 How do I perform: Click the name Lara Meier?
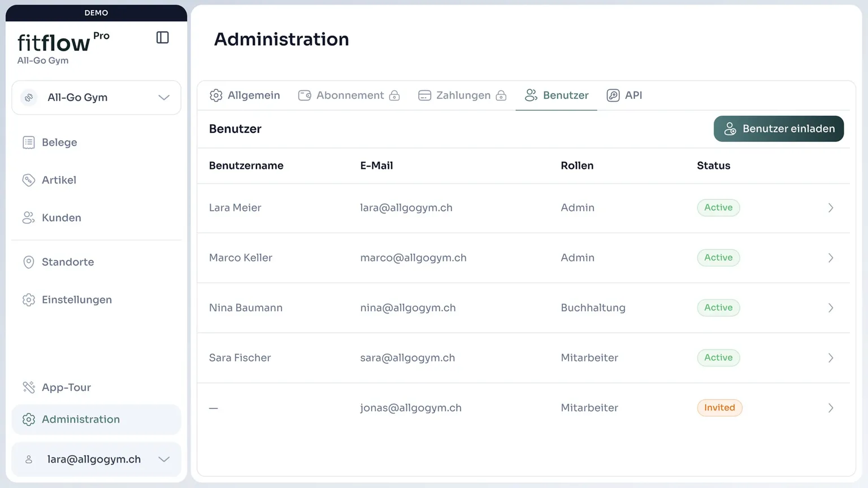[x=235, y=208]
